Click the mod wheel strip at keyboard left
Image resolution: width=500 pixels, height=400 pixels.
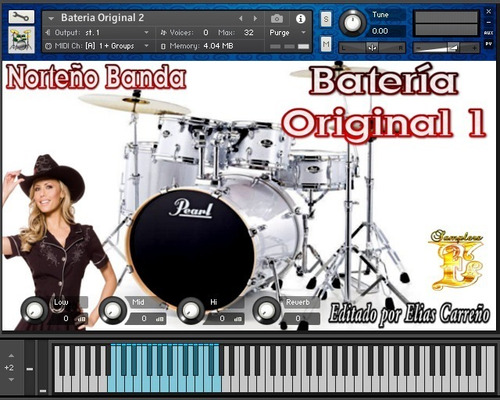[42, 368]
